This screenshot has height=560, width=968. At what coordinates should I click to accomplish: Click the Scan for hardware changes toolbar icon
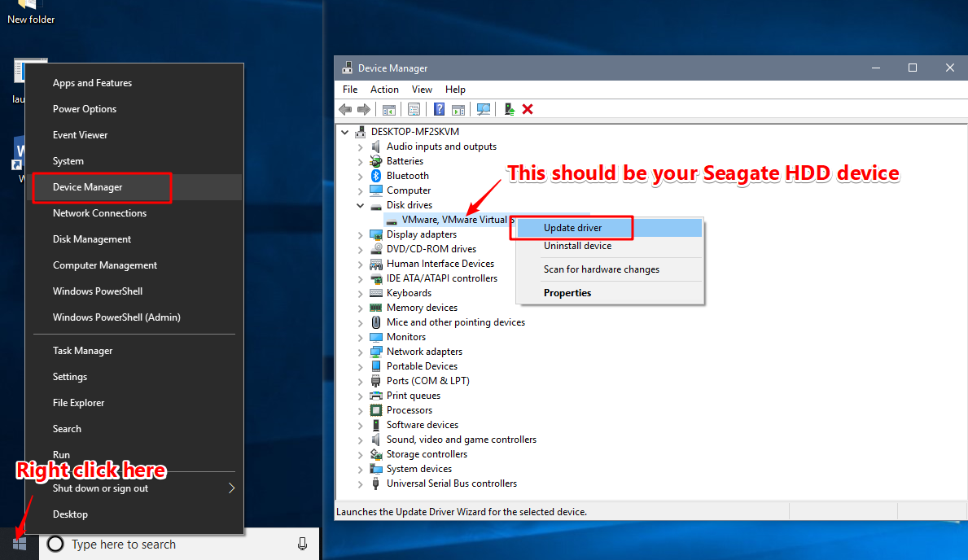[484, 109]
